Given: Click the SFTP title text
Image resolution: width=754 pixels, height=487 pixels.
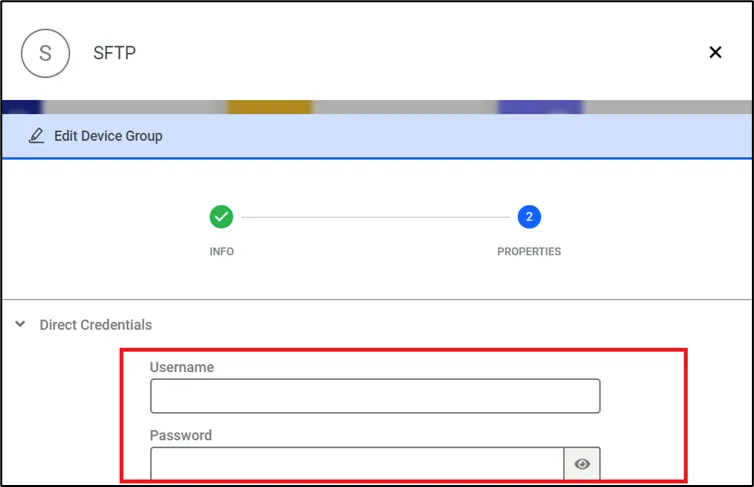Looking at the screenshot, I should (x=114, y=53).
